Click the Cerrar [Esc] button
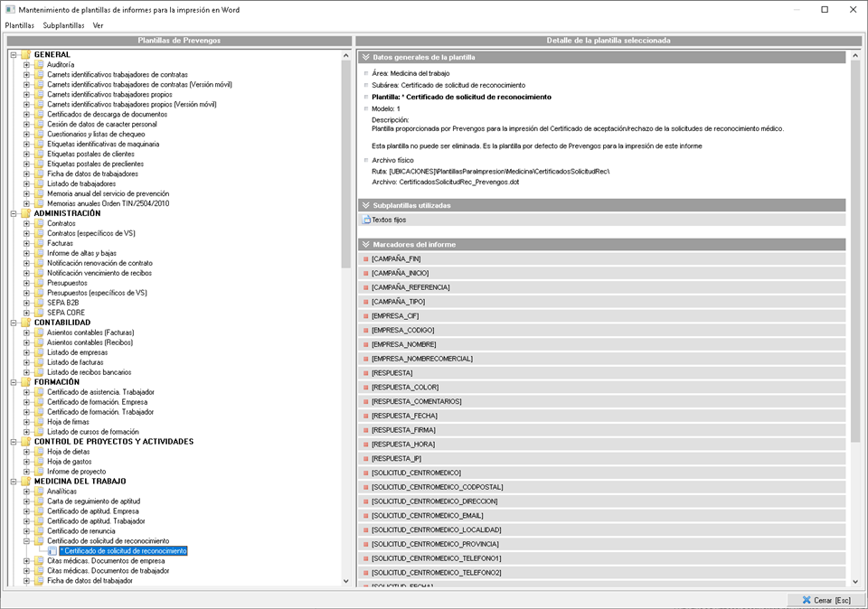 pyautogui.click(x=826, y=600)
